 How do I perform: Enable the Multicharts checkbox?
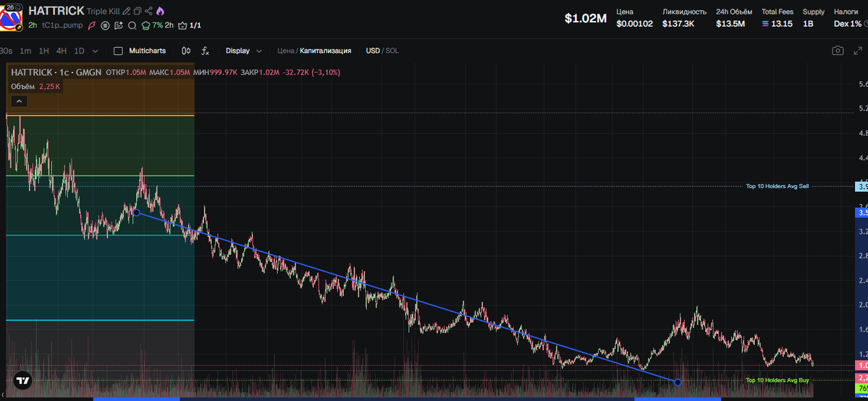point(119,51)
